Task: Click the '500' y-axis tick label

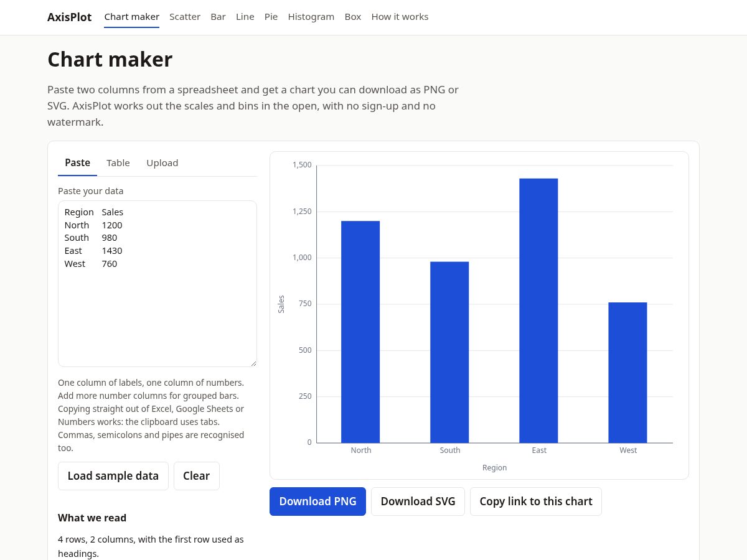Action: (305, 350)
